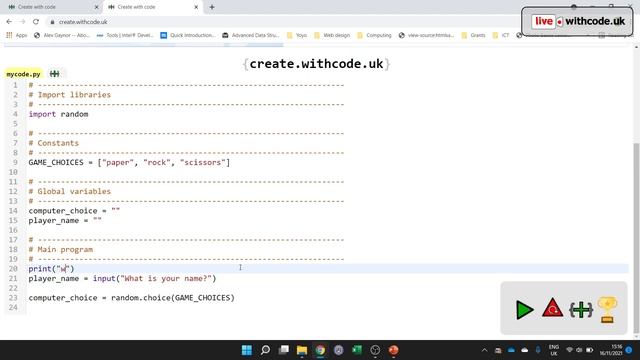Open OBS Studio from the taskbar
Viewport: 640px width, 360px height.
click(x=375, y=350)
